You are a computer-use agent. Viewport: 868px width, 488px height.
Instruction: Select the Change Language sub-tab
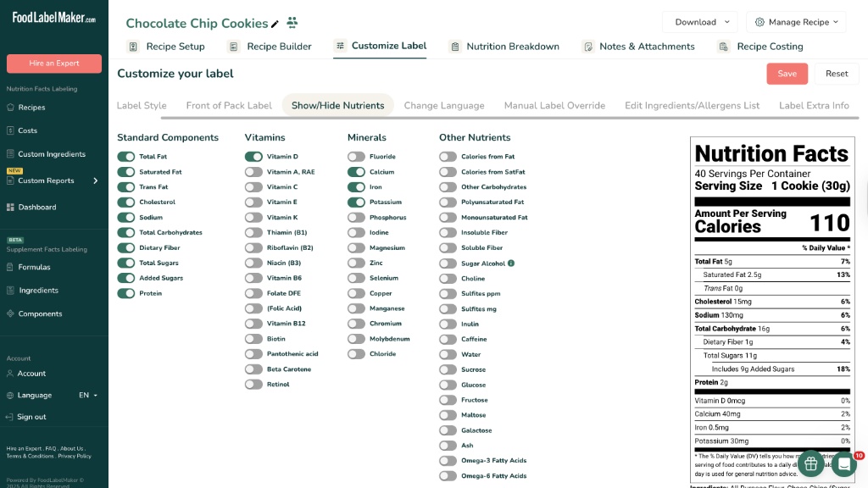click(x=444, y=106)
